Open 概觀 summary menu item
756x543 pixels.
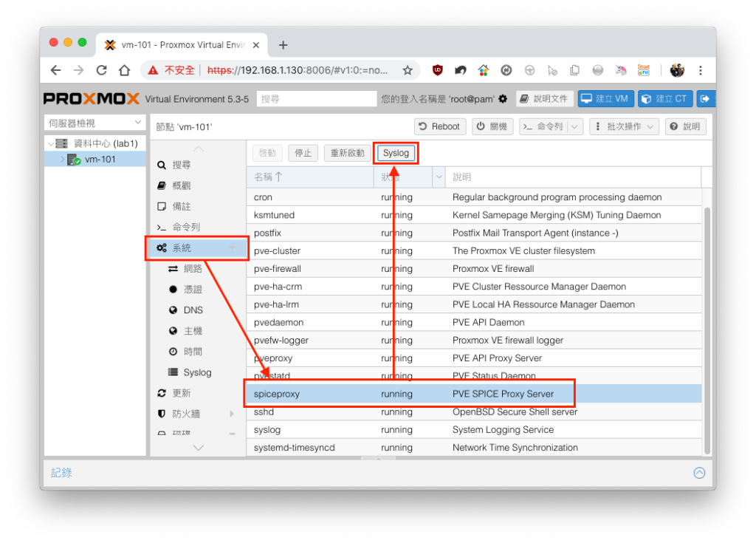[x=198, y=186]
